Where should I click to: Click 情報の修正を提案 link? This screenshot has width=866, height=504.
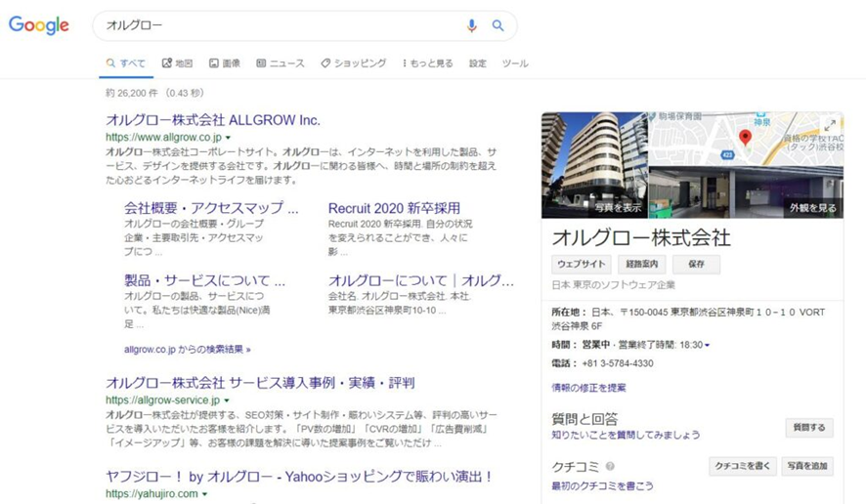click(x=588, y=388)
